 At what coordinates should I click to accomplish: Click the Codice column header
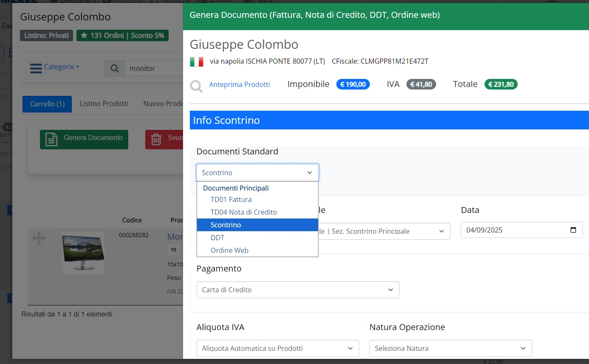coord(132,220)
